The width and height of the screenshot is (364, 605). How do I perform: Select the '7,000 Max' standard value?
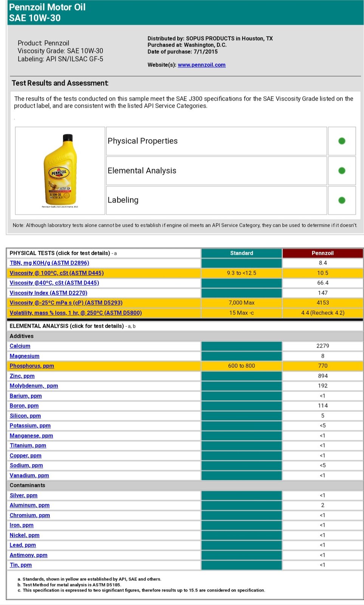click(242, 303)
